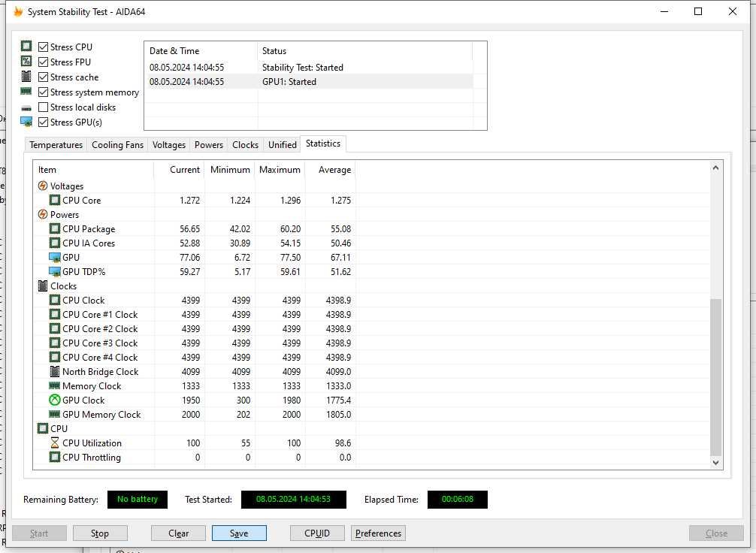Clear the test statistics
This screenshot has height=553, width=756.
tap(178, 533)
